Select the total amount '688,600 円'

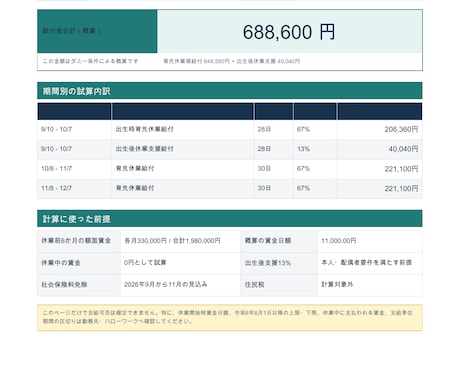pyautogui.click(x=289, y=32)
